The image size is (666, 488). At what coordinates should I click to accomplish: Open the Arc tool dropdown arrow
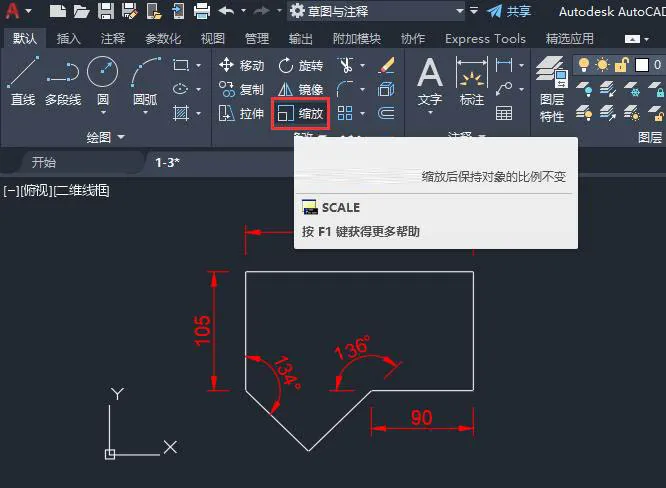click(x=145, y=113)
